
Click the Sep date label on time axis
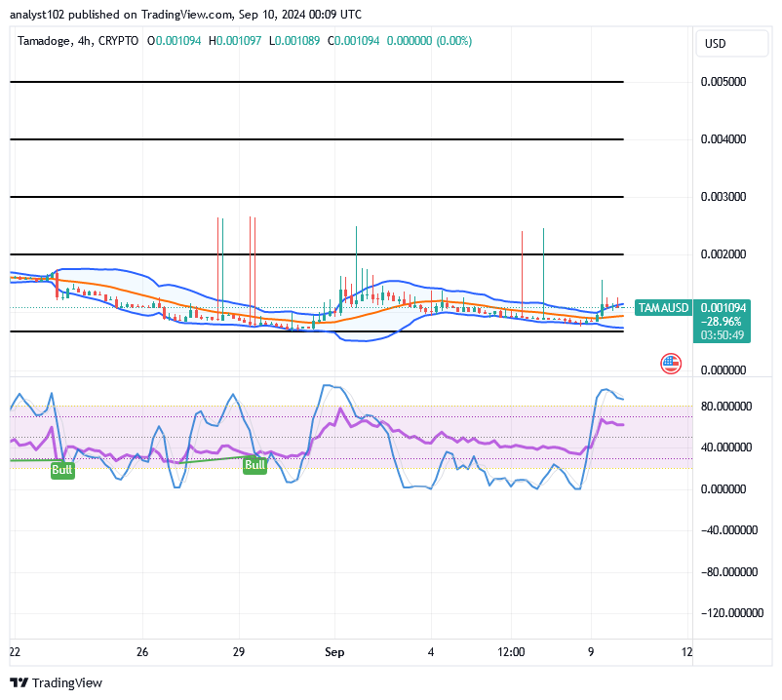pos(334,652)
